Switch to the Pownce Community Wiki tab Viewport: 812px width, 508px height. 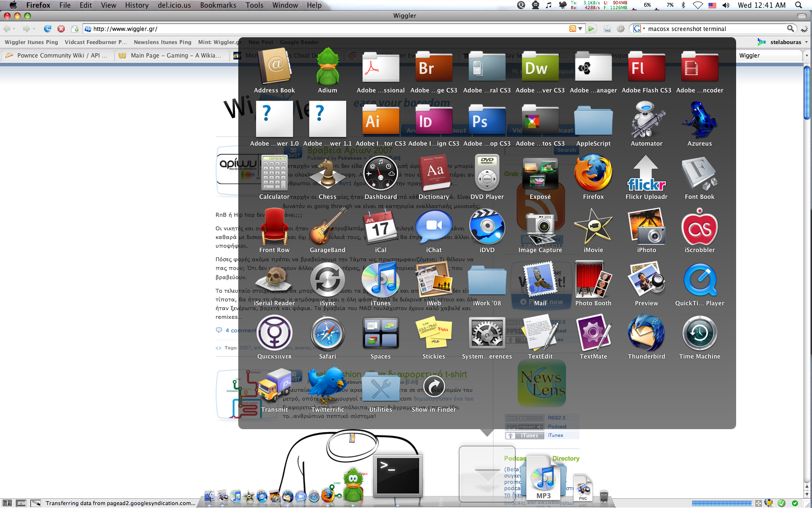click(x=58, y=56)
